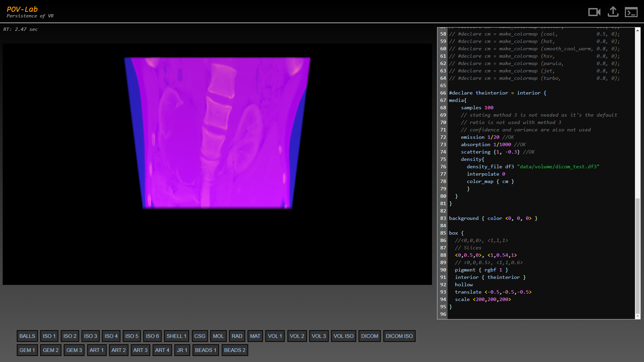This screenshot has height=362, width=644.
Task: Click the rendered volume image
Action: click(217, 133)
